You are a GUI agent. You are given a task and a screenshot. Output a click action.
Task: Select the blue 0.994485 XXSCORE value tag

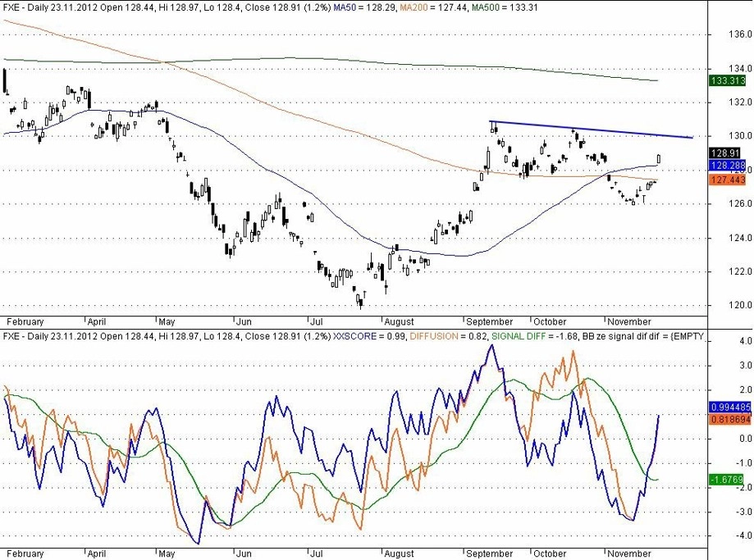click(730, 407)
